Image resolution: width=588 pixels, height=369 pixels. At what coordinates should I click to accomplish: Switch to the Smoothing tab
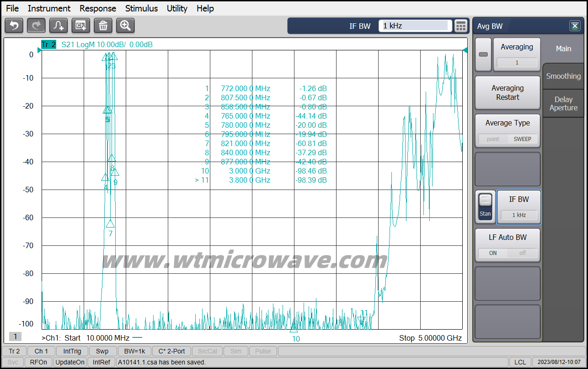[x=563, y=76]
